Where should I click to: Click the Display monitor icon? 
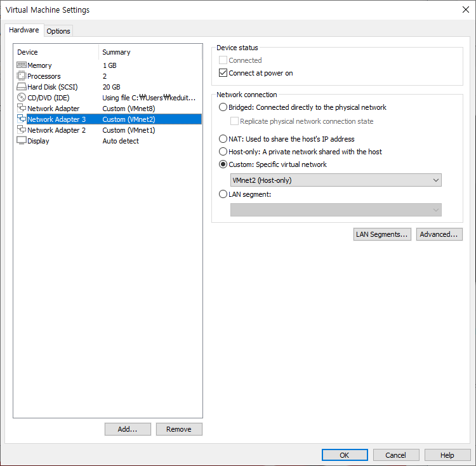tap(21, 140)
